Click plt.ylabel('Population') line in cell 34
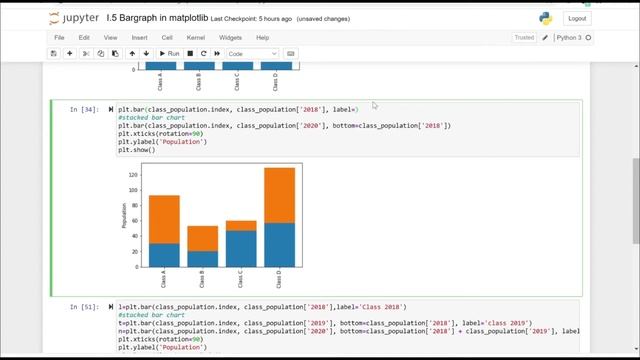Image resolution: width=640 pixels, height=360 pixels. [x=163, y=142]
